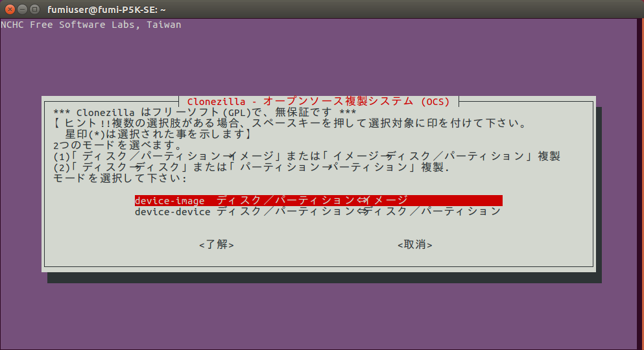Click the ⇔ arrow in device-image row
The image size is (644, 350).
point(363,200)
